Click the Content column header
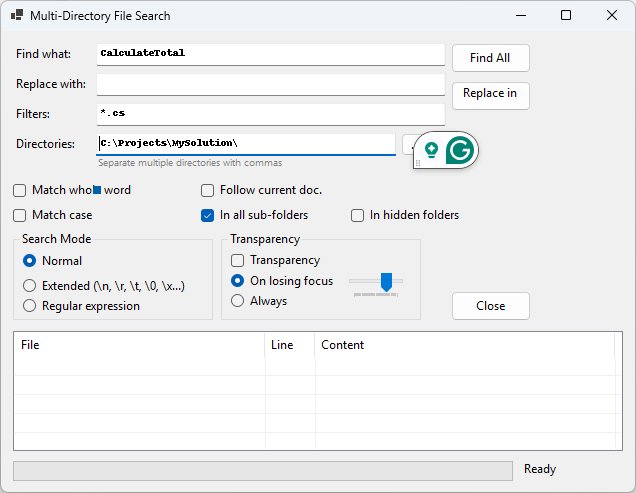Screen dimensions: 636x493 tap(465, 345)
